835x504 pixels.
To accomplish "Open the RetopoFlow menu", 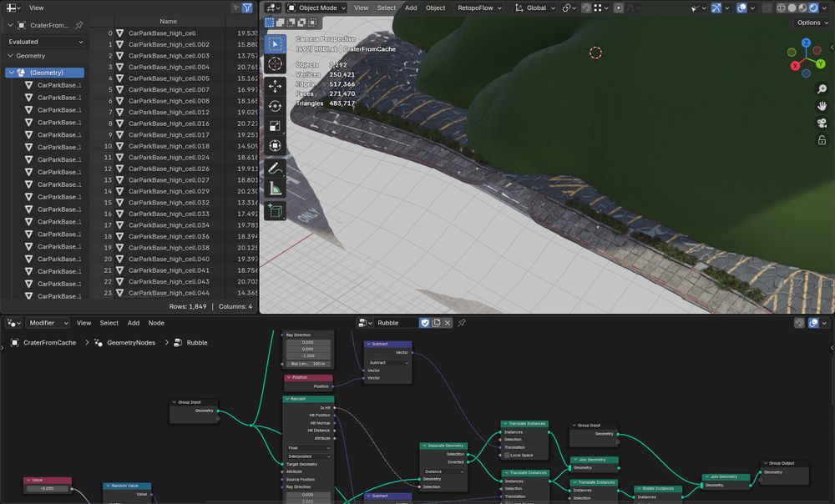I will (477, 8).
